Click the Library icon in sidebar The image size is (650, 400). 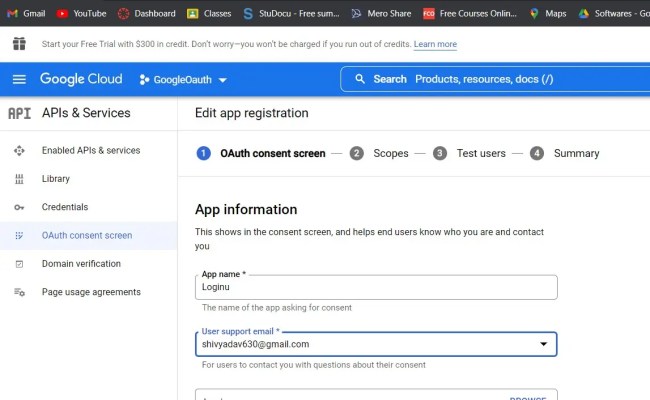point(19,179)
